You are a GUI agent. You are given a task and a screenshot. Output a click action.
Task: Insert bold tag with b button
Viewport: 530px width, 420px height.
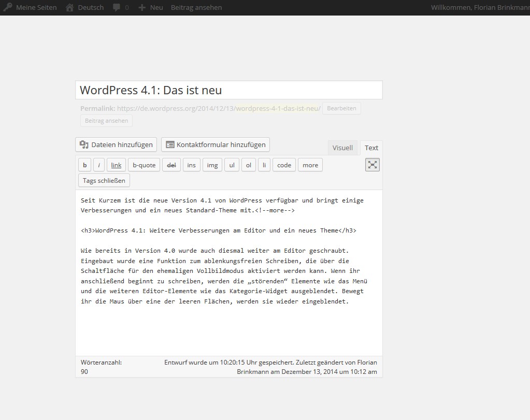pyautogui.click(x=84, y=165)
